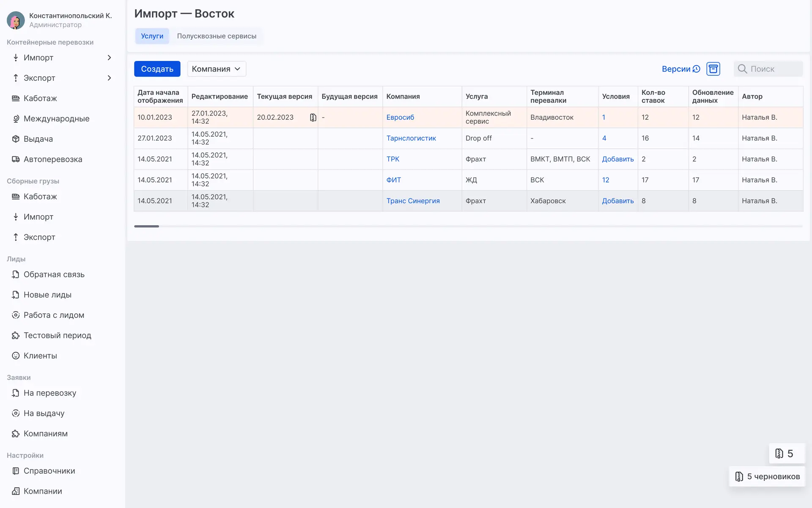
Task: Select the Услуги tab
Action: 152,36
